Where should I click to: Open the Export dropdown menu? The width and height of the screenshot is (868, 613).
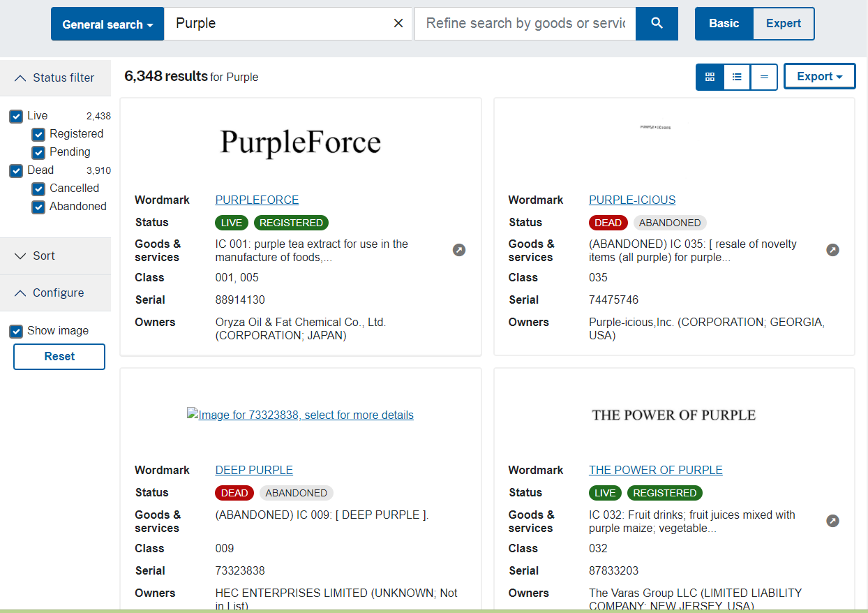tap(819, 77)
